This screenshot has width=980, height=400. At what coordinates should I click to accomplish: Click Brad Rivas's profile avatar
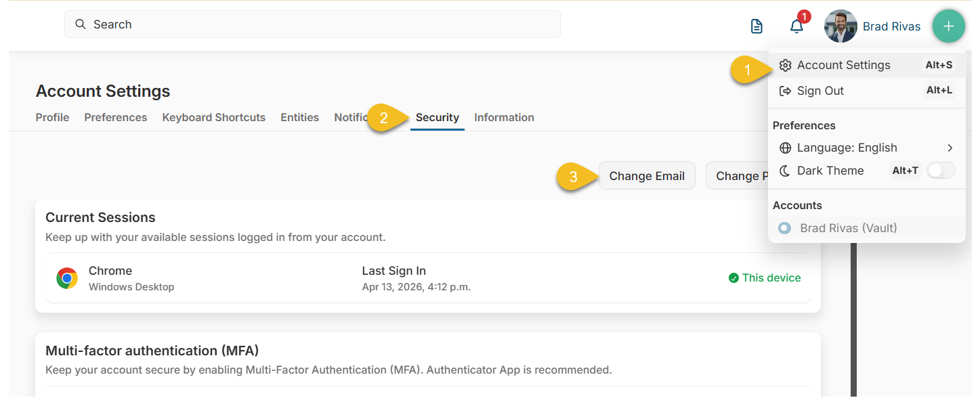pos(840,26)
